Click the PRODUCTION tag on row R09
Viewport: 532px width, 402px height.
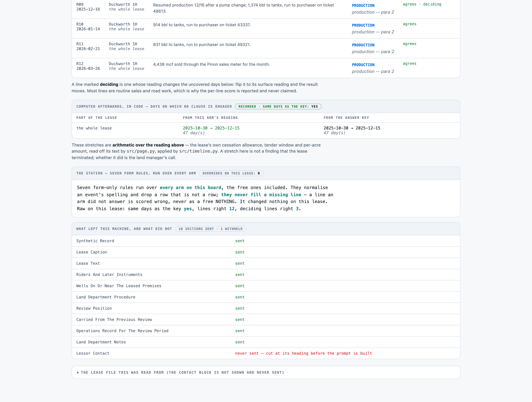(363, 5)
